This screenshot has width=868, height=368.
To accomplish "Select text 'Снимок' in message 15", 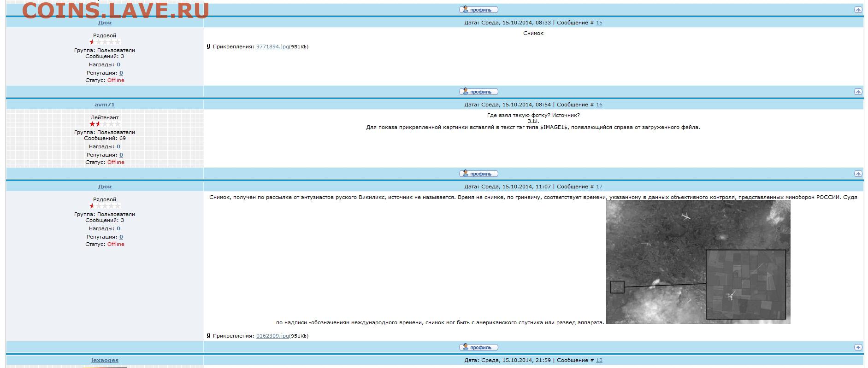I will [533, 33].
